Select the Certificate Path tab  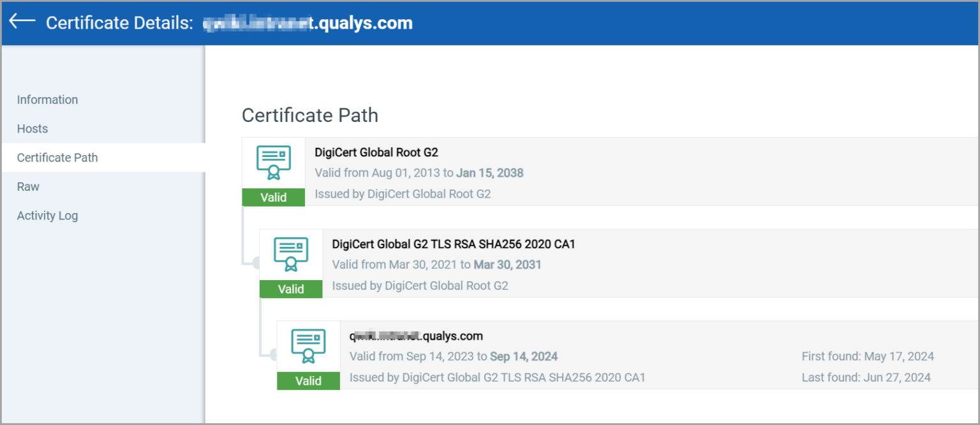[57, 157]
